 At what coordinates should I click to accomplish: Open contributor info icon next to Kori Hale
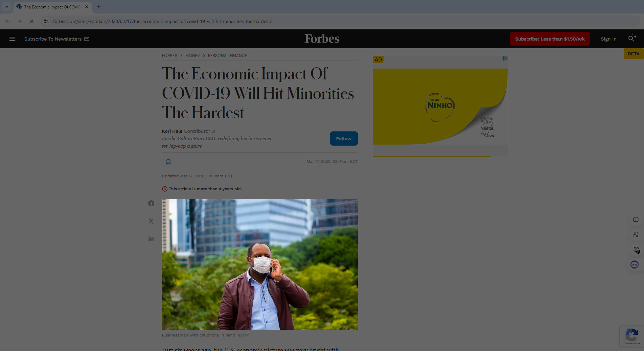[x=213, y=131]
